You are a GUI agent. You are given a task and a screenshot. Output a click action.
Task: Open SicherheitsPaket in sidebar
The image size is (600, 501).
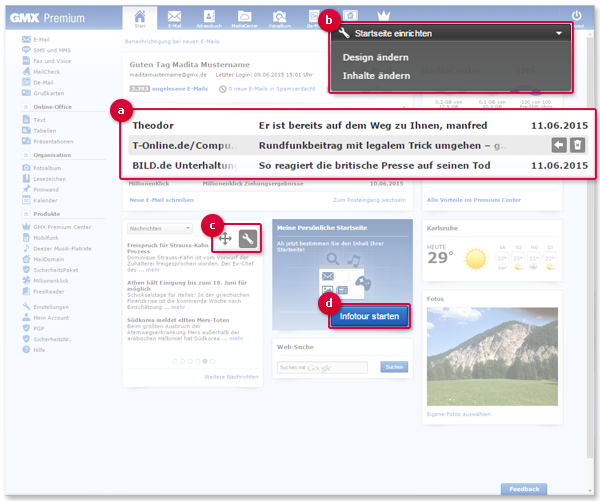tap(50, 270)
